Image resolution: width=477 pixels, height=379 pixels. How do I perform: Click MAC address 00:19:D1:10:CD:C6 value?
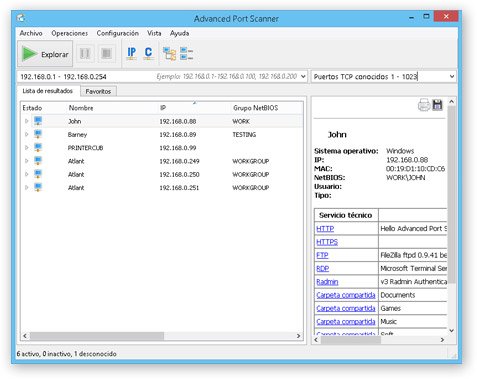coord(415,169)
